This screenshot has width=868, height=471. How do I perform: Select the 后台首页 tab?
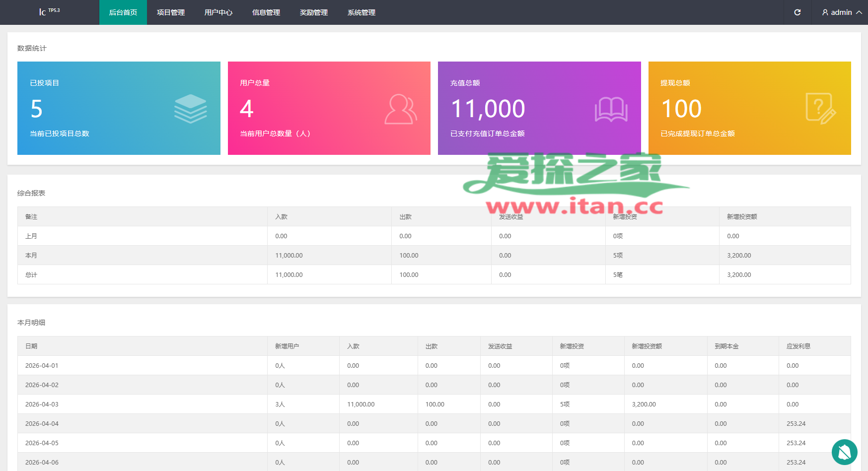click(123, 12)
